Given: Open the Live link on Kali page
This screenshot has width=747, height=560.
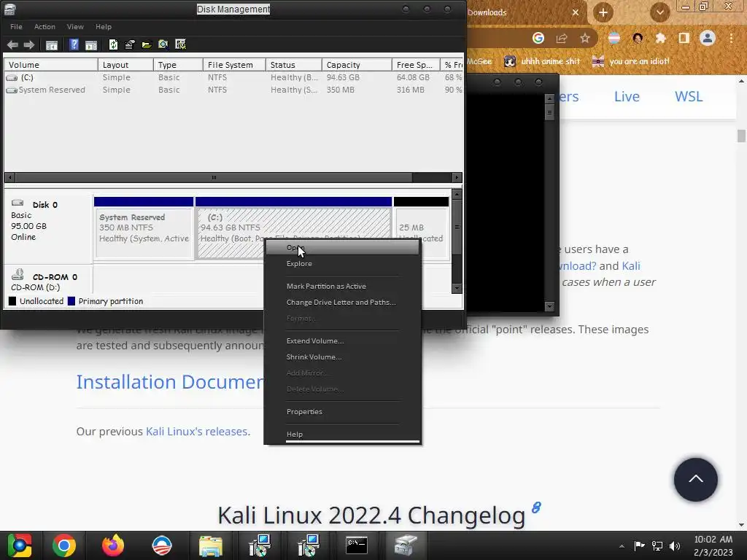Looking at the screenshot, I should [x=627, y=97].
